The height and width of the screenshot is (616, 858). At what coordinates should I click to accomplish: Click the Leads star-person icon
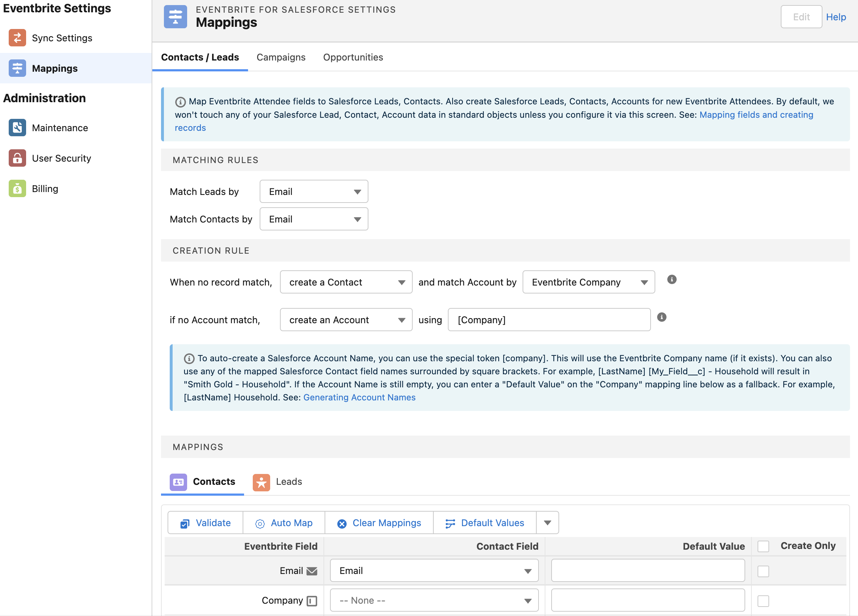click(261, 482)
